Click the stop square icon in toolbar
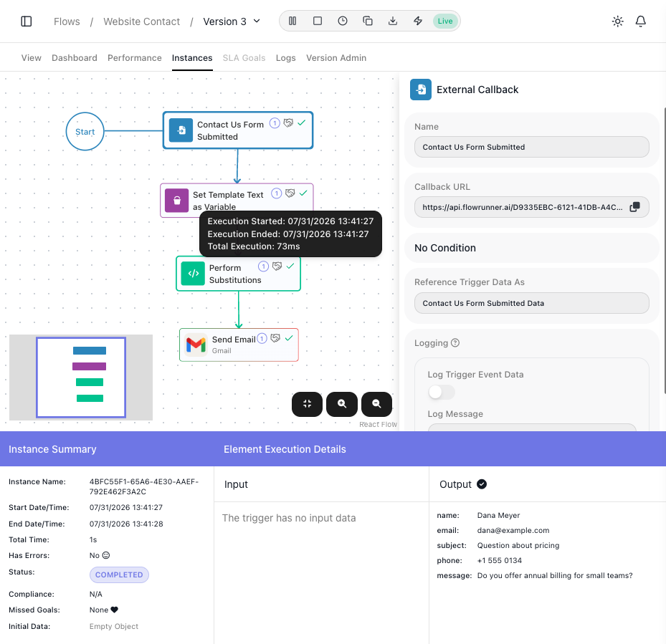Viewport: 666px width, 644px height. (318, 21)
